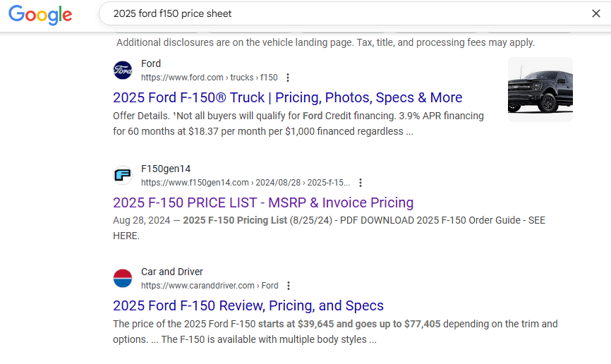
Task: Open 2025 Ford F-150 Review link
Action: pos(248,305)
